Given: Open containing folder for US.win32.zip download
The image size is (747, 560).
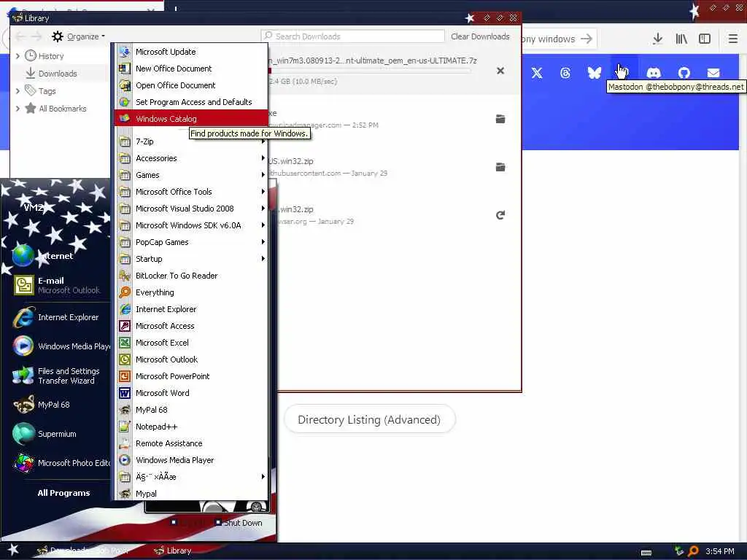Looking at the screenshot, I should click(500, 167).
